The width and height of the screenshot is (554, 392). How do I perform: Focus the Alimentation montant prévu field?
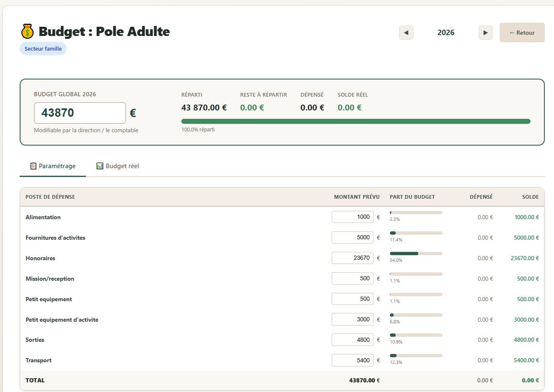(x=352, y=217)
